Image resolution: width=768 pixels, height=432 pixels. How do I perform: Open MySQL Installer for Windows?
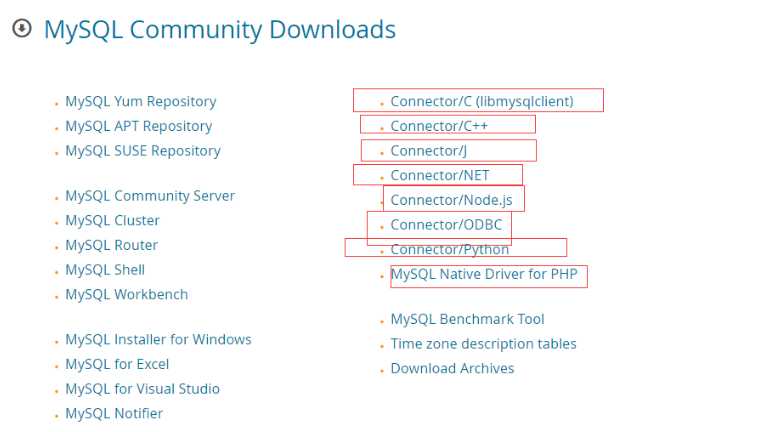coord(158,339)
